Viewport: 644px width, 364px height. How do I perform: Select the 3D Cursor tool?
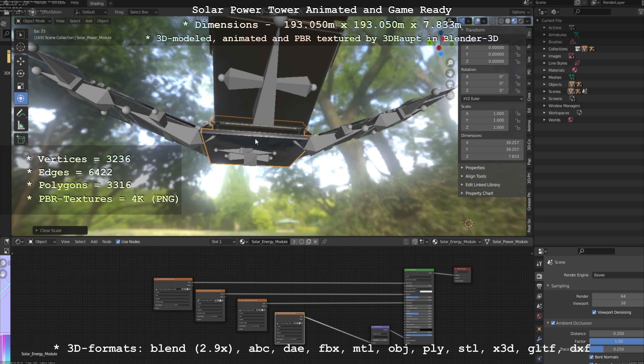click(x=21, y=47)
